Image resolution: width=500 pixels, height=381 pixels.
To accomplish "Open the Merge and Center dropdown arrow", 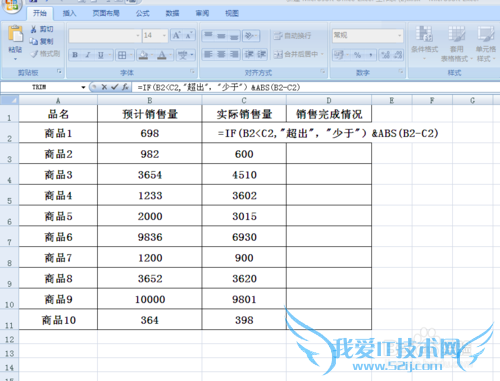I will click(x=322, y=54).
